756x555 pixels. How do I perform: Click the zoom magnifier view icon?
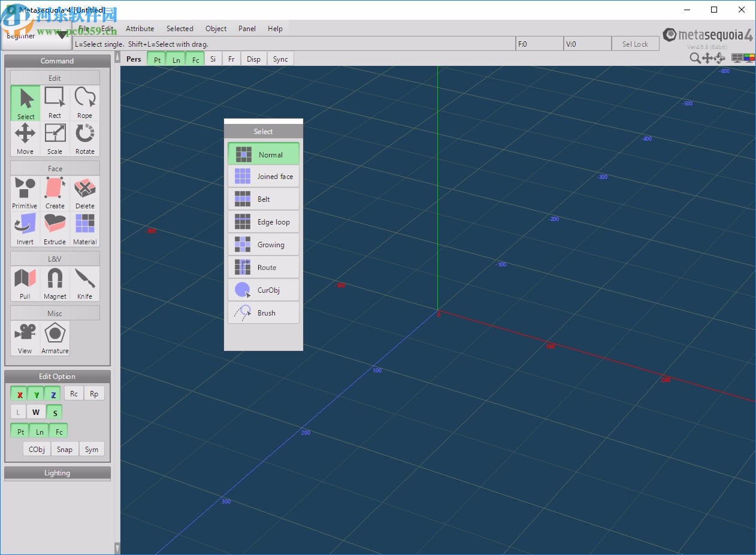point(695,58)
